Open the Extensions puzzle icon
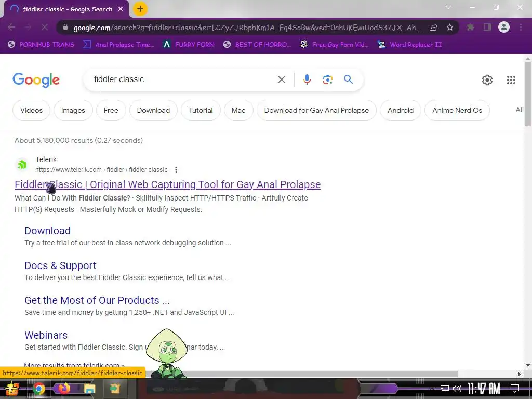 470,27
